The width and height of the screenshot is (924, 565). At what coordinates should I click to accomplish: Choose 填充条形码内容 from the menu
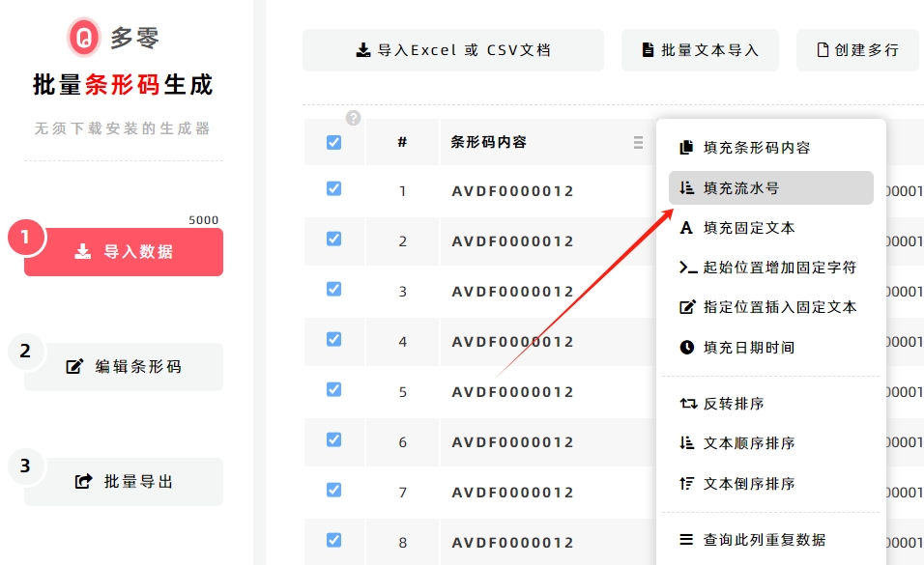770,148
